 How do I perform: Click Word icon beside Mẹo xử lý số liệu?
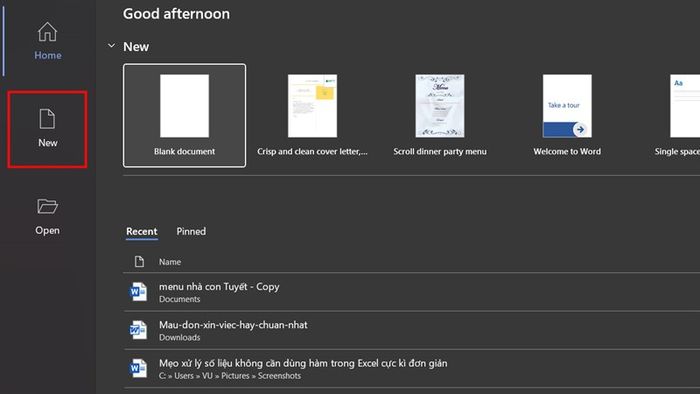coord(138,369)
